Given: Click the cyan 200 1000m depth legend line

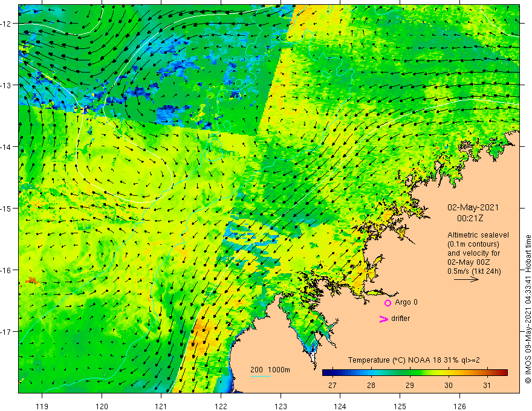Looking at the screenshot, I should coord(261,376).
